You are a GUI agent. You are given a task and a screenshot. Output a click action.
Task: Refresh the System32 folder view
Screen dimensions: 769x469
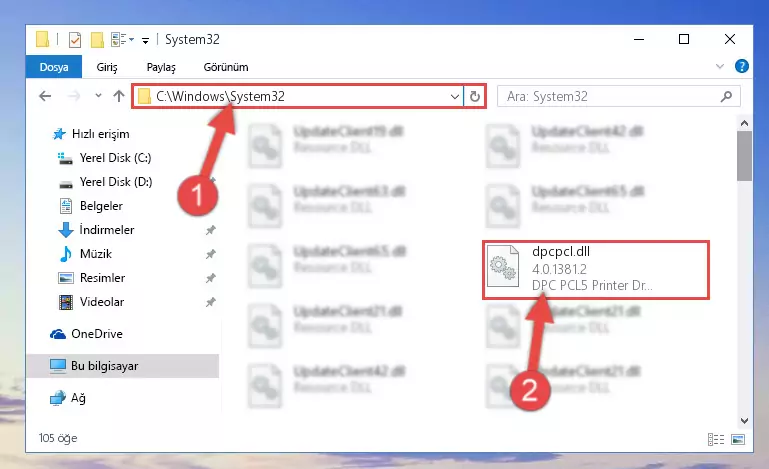(474, 96)
